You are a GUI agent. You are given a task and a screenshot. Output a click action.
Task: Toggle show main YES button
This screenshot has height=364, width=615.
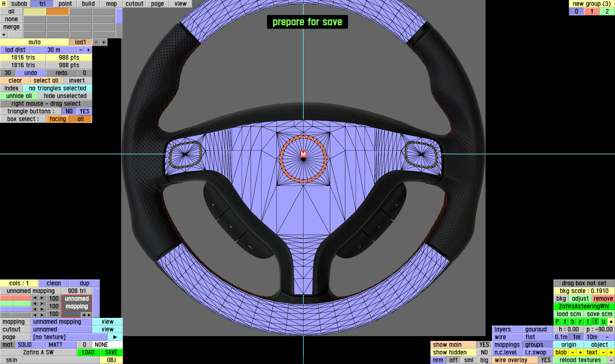[x=484, y=345]
